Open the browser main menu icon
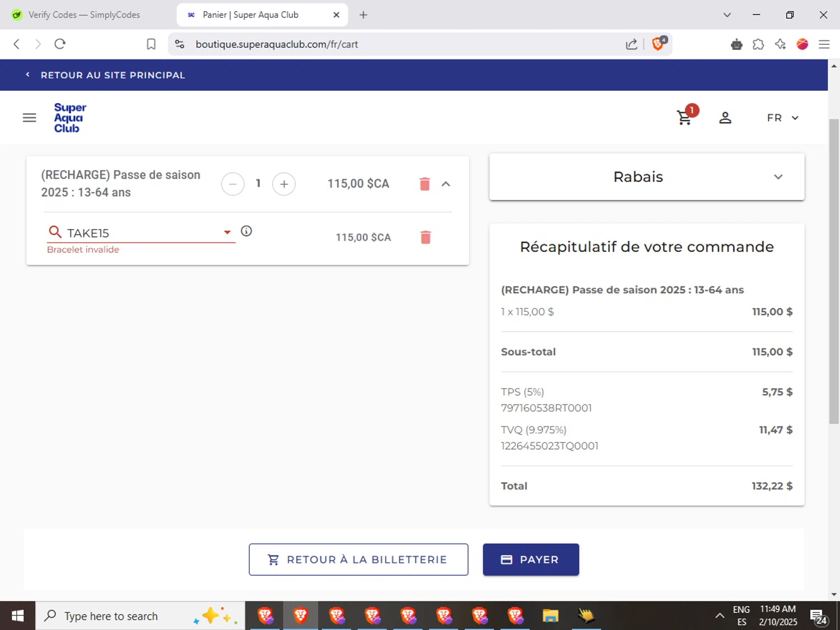The image size is (840, 630). coord(824,44)
